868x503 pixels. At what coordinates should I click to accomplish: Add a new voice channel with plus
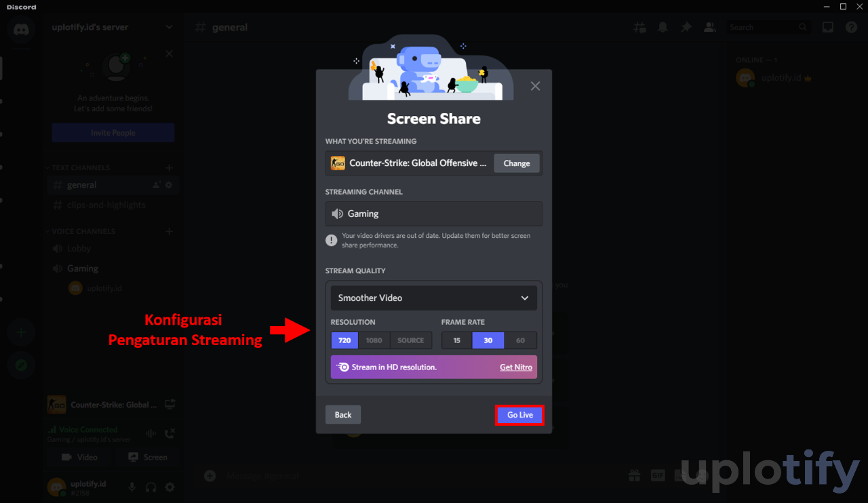click(x=169, y=231)
